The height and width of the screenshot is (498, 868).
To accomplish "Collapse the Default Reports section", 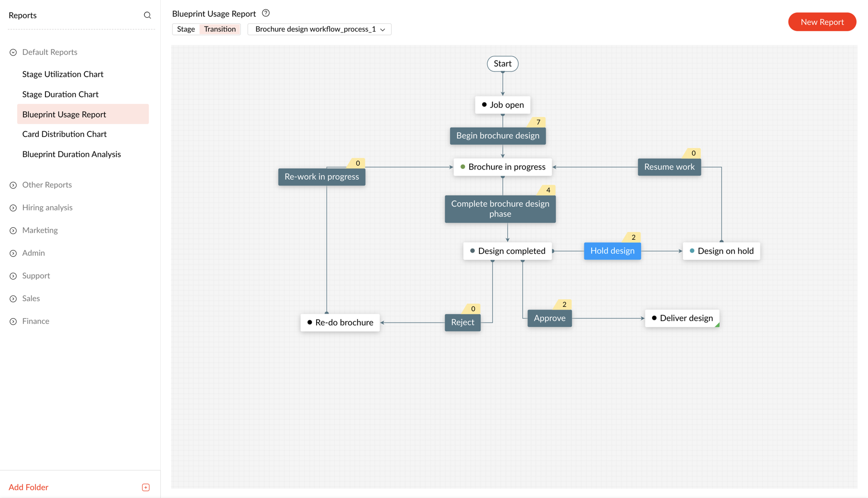I will pos(13,52).
